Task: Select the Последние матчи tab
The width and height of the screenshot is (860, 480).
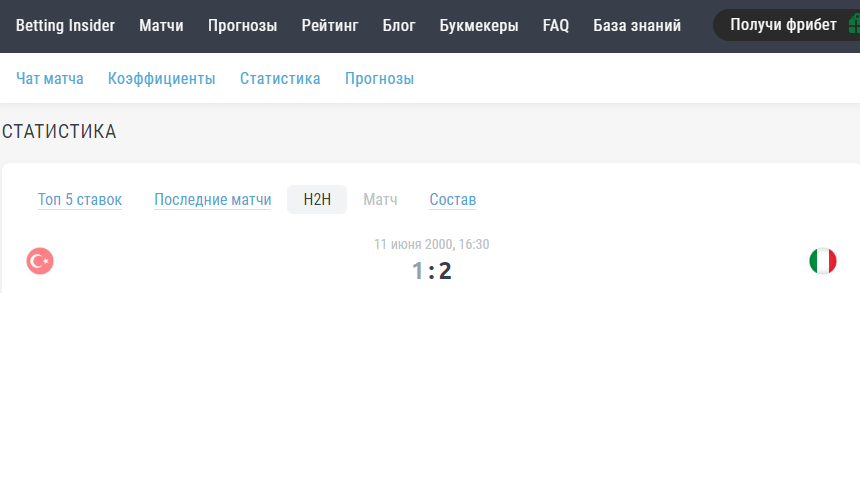Action: (213, 200)
